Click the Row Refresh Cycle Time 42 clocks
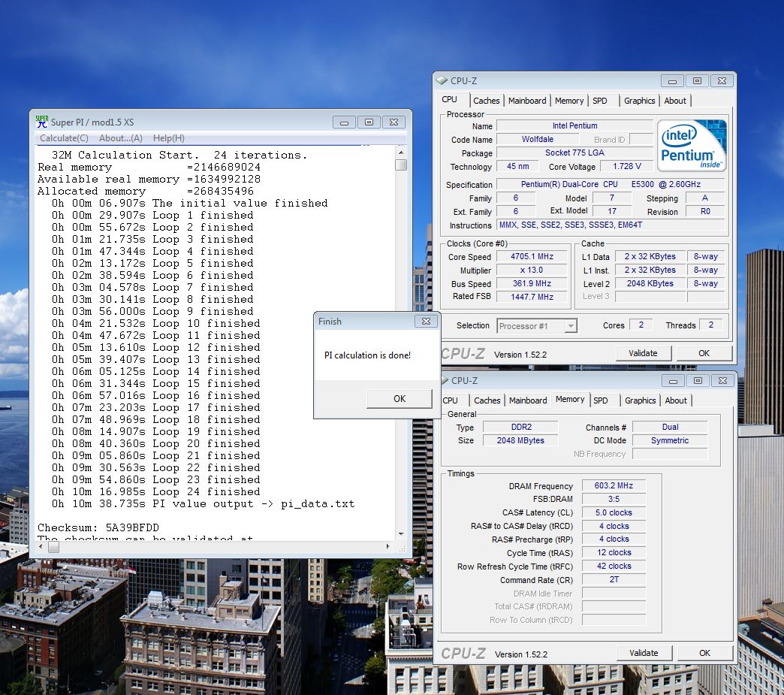Image resolution: width=784 pixels, height=695 pixels. click(614, 567)
